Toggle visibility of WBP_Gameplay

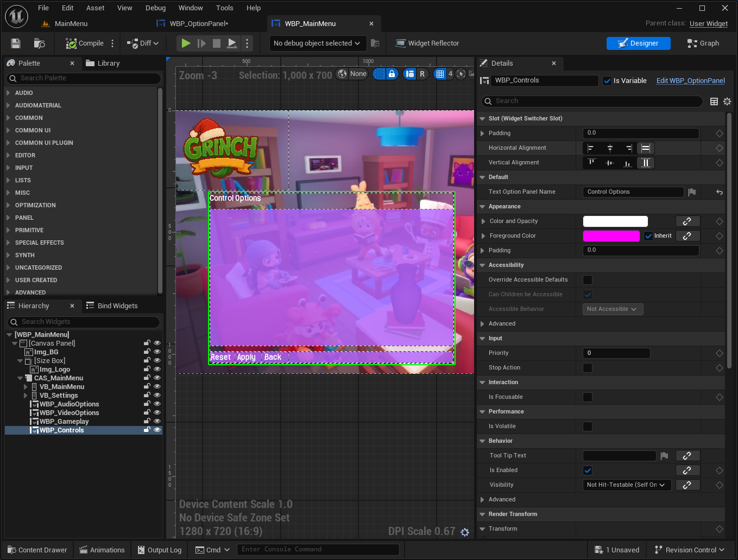157,421
